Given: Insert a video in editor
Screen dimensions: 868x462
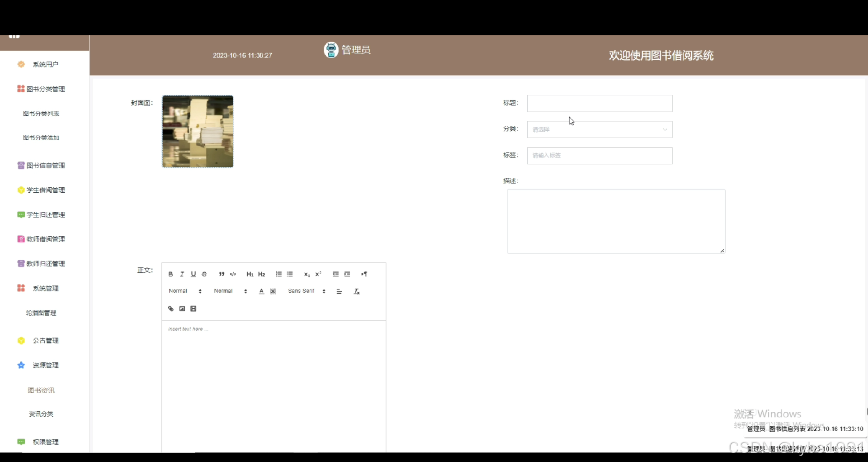Looking at the screenshot, I should 193,309.
